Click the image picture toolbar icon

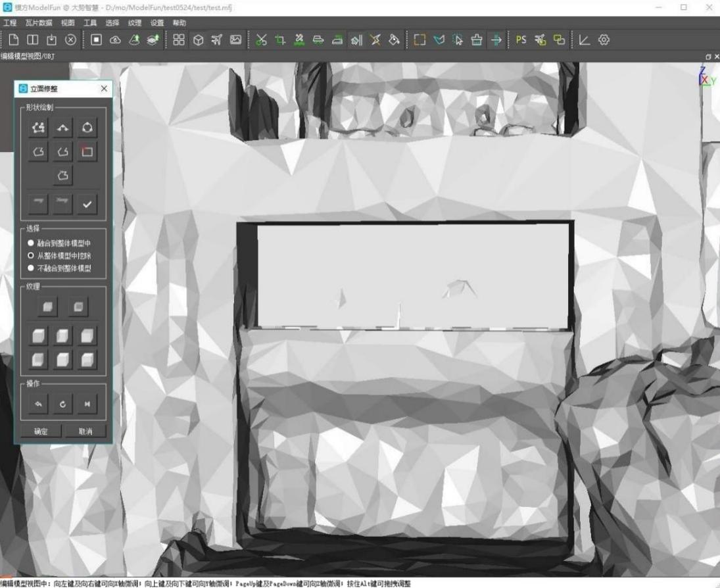pyautogui.click(x=235, y=40)
